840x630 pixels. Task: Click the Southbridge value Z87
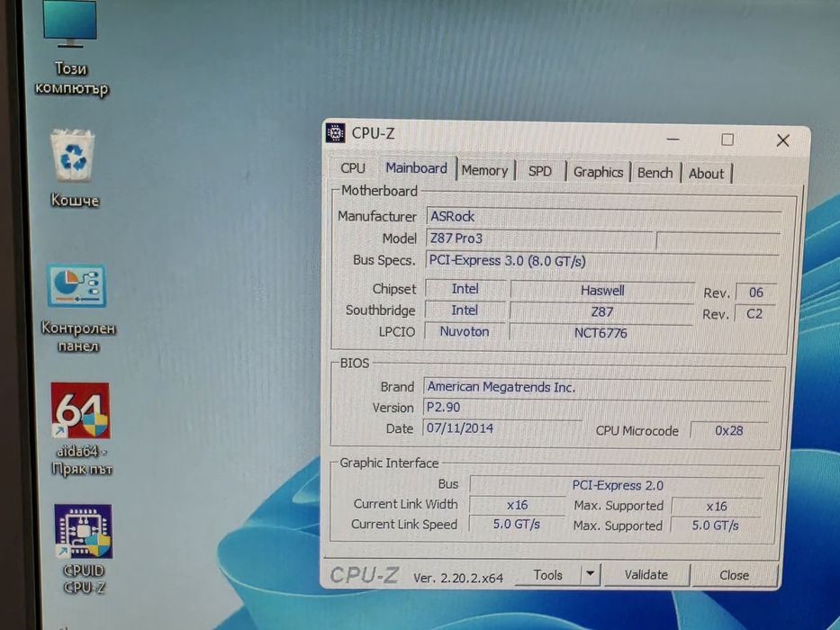(601, 311)
